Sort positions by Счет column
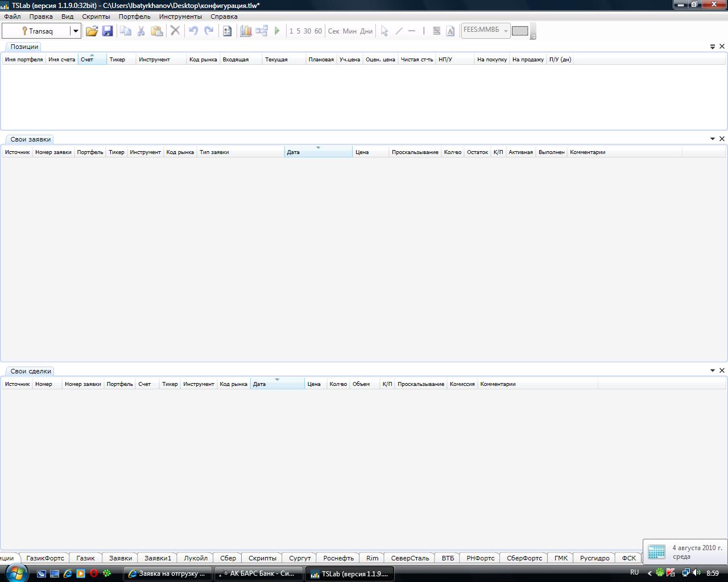728x582 pixels. (x=92, y=59)
